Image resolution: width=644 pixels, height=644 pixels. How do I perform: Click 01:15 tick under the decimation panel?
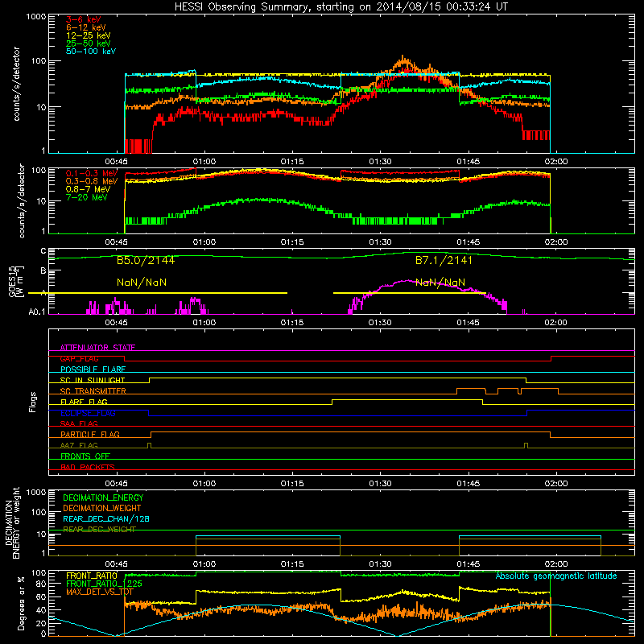pos(292,564)
